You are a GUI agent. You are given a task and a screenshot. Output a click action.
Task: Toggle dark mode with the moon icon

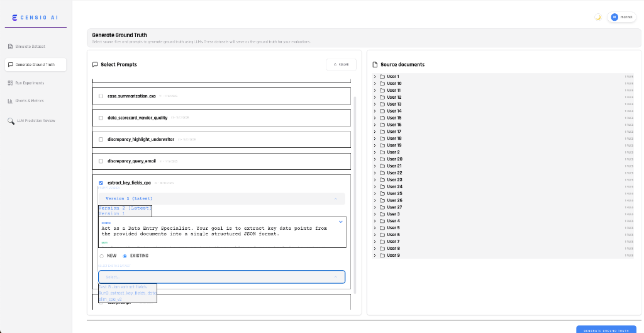597,17
